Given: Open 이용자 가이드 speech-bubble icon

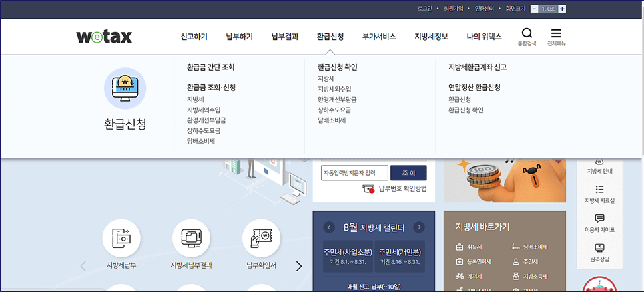Looking at the screenshot, I should click(x=599, y=218).
